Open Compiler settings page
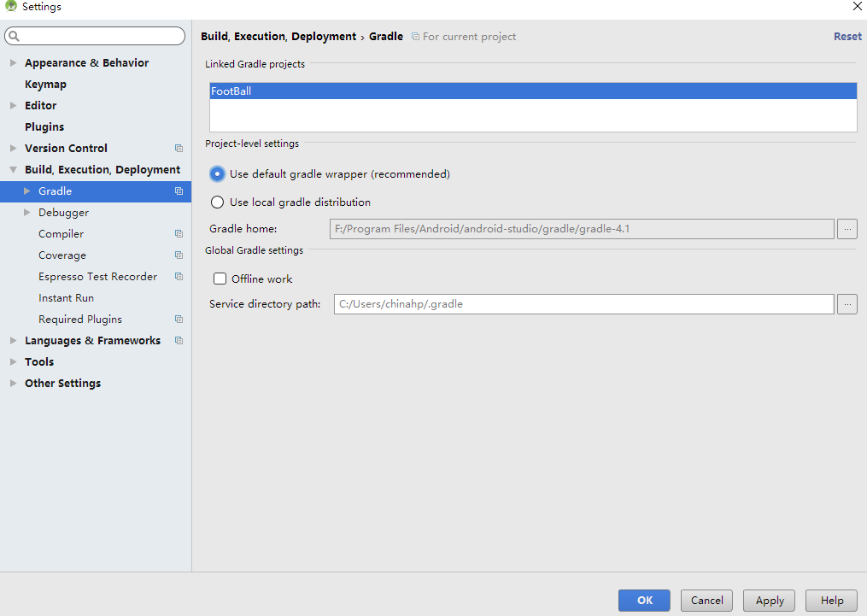The image size is (867, 616). click(x=61, y=234)
